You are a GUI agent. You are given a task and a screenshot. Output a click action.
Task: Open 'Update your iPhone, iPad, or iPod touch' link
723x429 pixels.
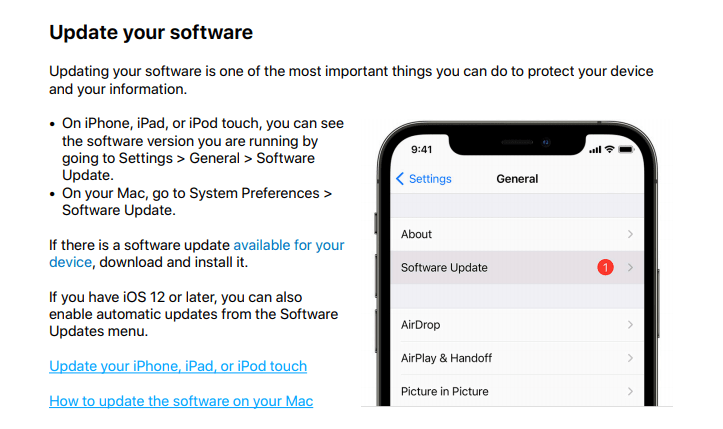point(178,366)
